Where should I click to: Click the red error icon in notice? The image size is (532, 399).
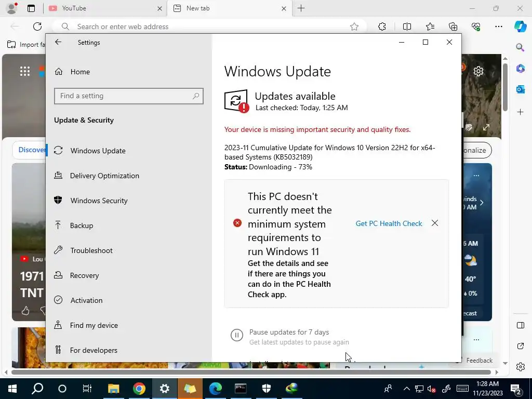point(237,223)
